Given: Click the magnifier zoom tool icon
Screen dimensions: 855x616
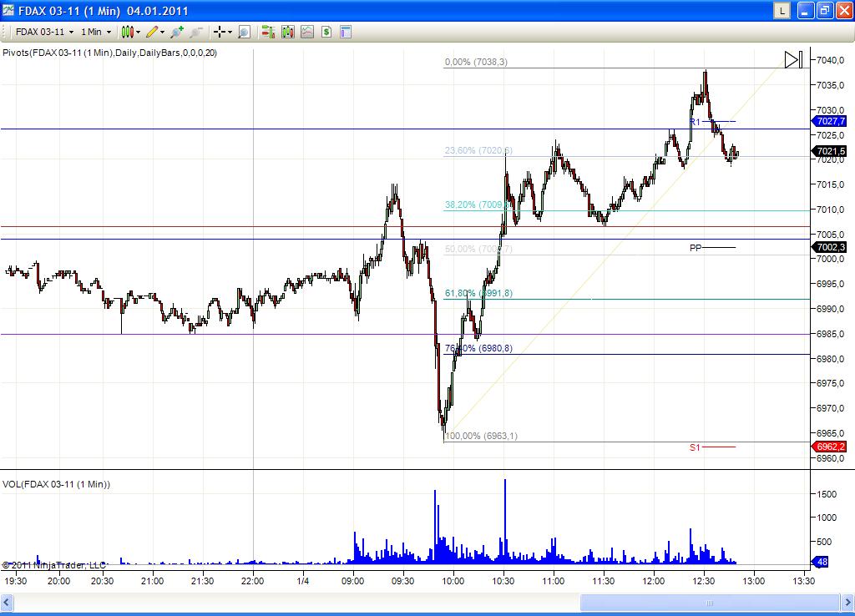Looking at the screenshot, I should 243,32.
